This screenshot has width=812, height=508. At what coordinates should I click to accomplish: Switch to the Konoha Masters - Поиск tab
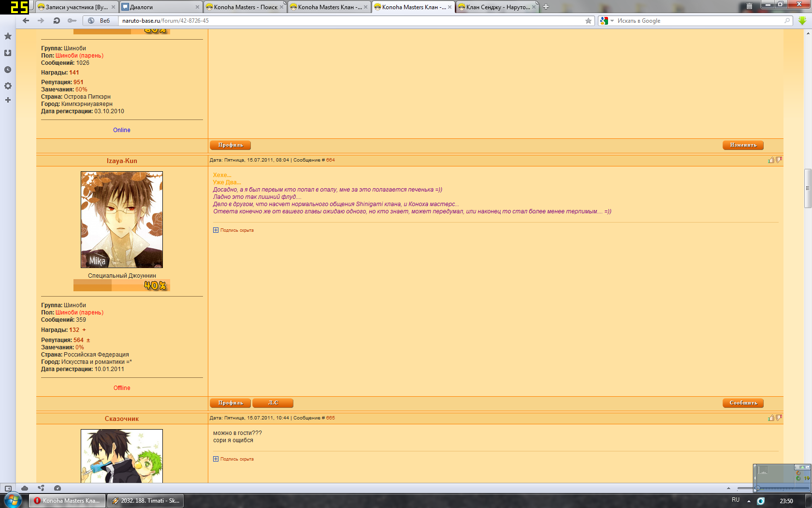245,7
